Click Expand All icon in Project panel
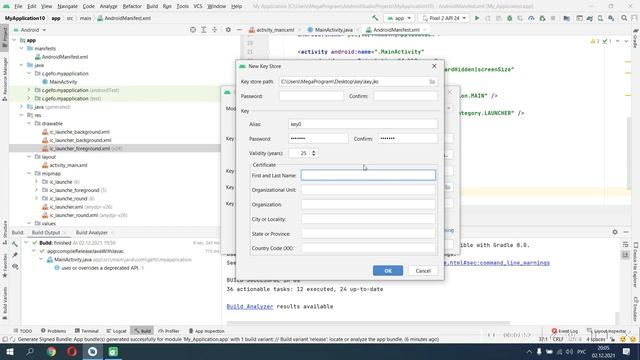Image resolution: width=640 pixels, height=360 pixels. point(204,30)
